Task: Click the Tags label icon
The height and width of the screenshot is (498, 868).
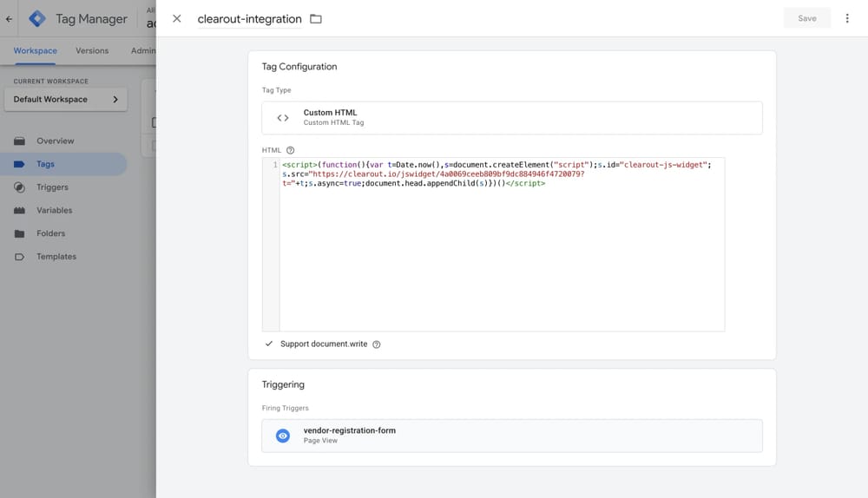Action: (x=19, y=164)
